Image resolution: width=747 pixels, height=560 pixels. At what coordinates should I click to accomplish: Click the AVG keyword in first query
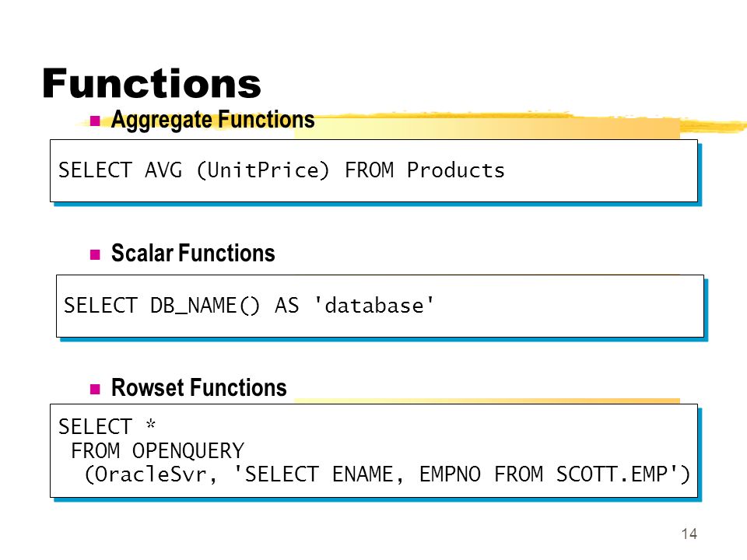click(163, 170)
